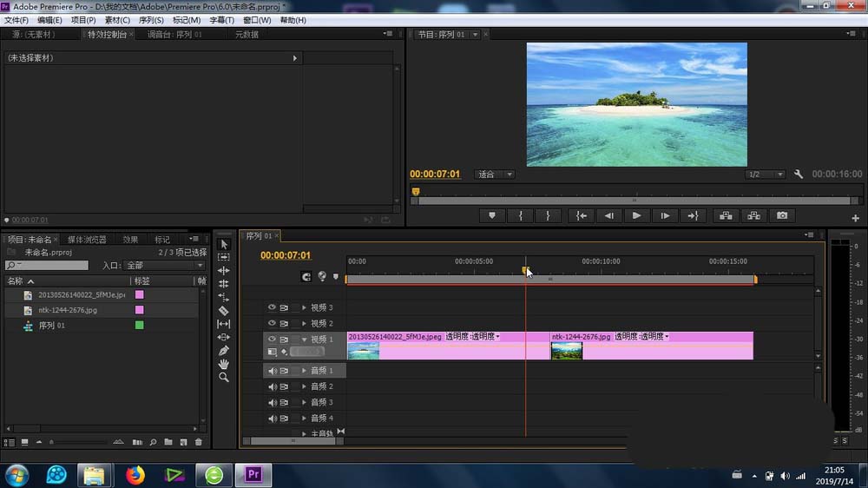Pick the Hand tool
The height and width of the screenshot is (488, 868).
223,365
